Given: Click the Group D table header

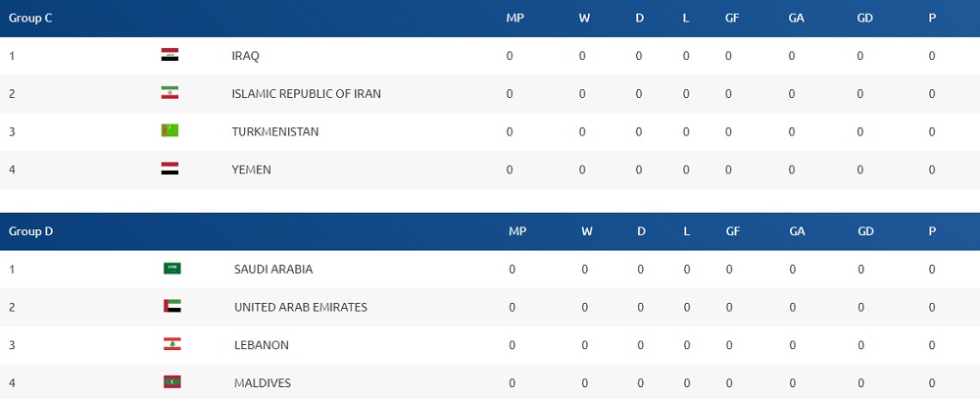Looking at the screenshot, I should coord(30,232).
